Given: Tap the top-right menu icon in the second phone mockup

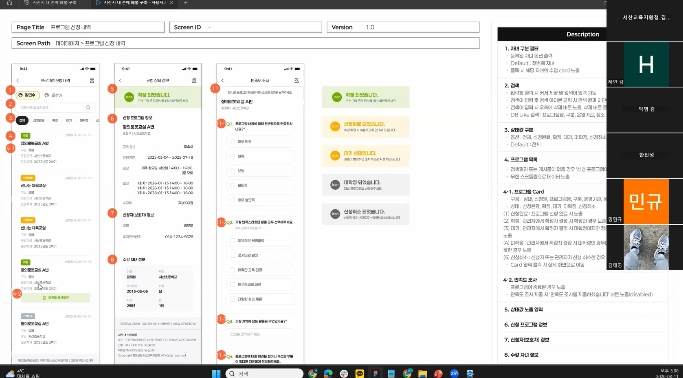Looking at the screenshot, I should point(194,81).
